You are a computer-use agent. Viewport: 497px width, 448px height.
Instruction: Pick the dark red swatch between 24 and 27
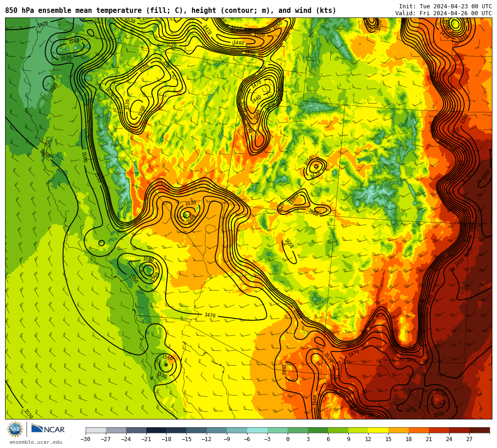coord(460,430)
